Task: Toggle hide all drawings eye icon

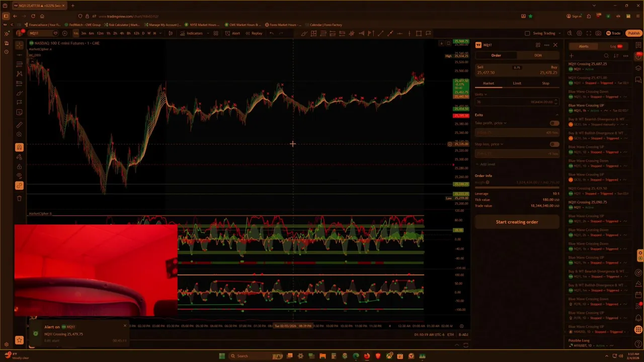Action: point(19,176)
